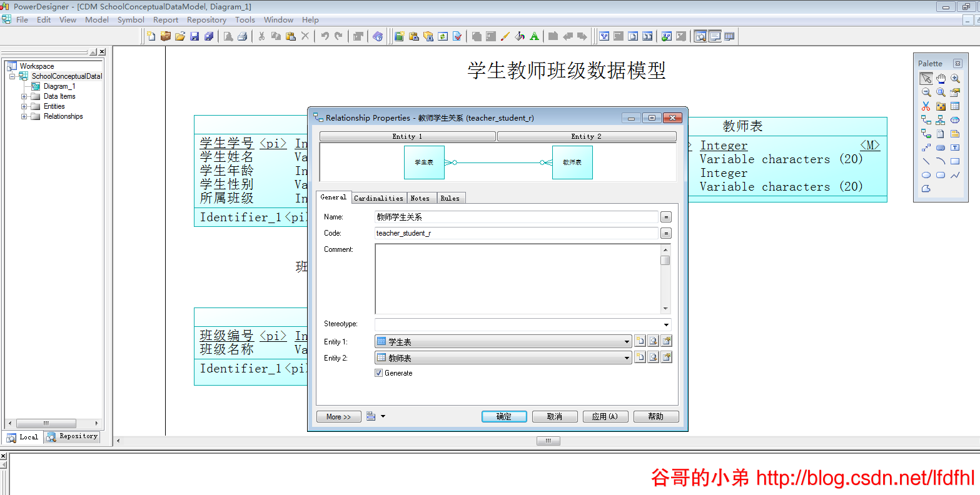The height and width of the screenshot is (495, 980).
Task: Click the browser panel horizontal scrollbar
Action: (x=53, y=423)
